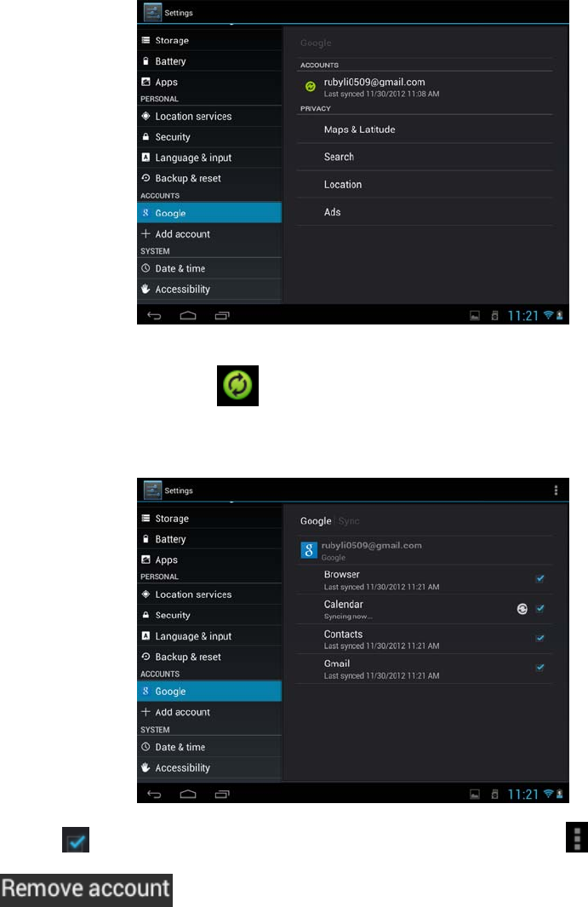This screenshot has width=588, height=907.
Task: Open Maps & Latitude privacy setting
Action: (425, 129)
